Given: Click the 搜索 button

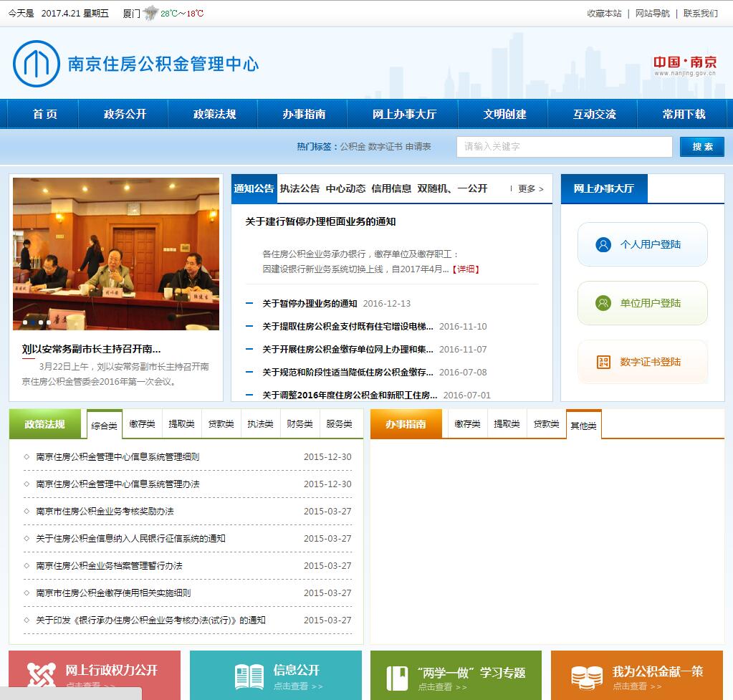Looking at the screenshot, I should coord(702,147).
